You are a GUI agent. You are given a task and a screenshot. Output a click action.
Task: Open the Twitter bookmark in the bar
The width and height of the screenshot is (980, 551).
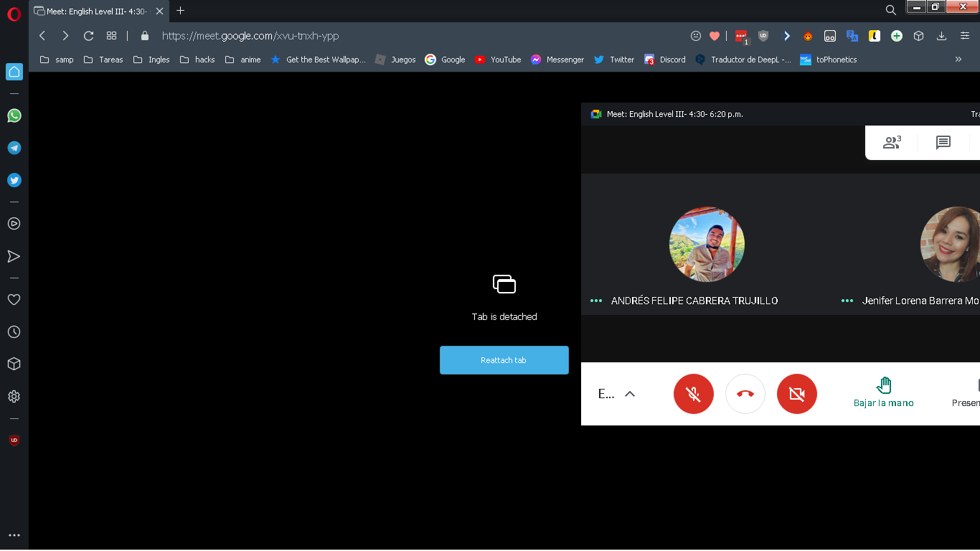pos(614,60)
